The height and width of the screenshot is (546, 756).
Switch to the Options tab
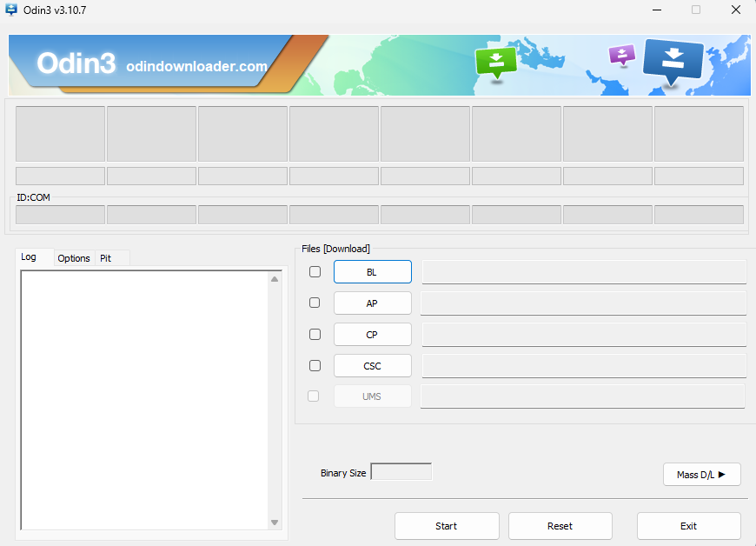74,258
